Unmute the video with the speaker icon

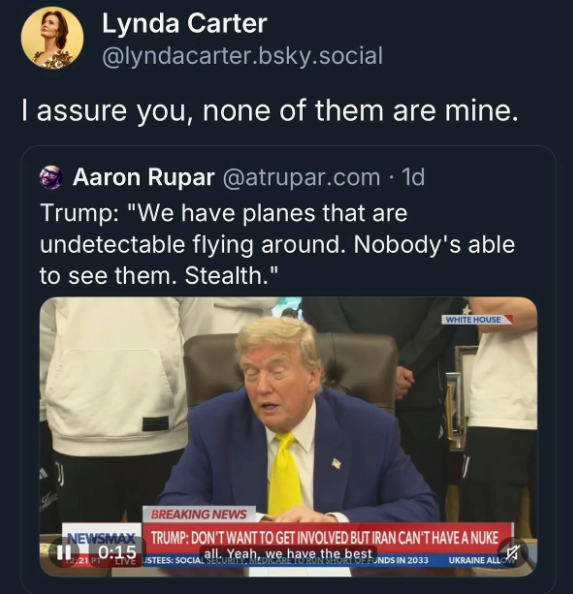[512, 553]
